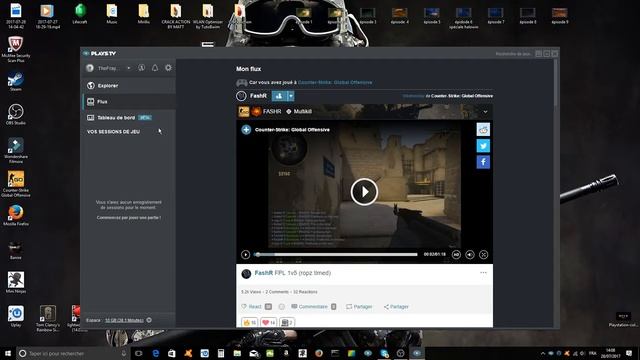Open FashR's name in the post title
Image resolution: width=640 pixels, height=360 pixels.
point(264,273)
